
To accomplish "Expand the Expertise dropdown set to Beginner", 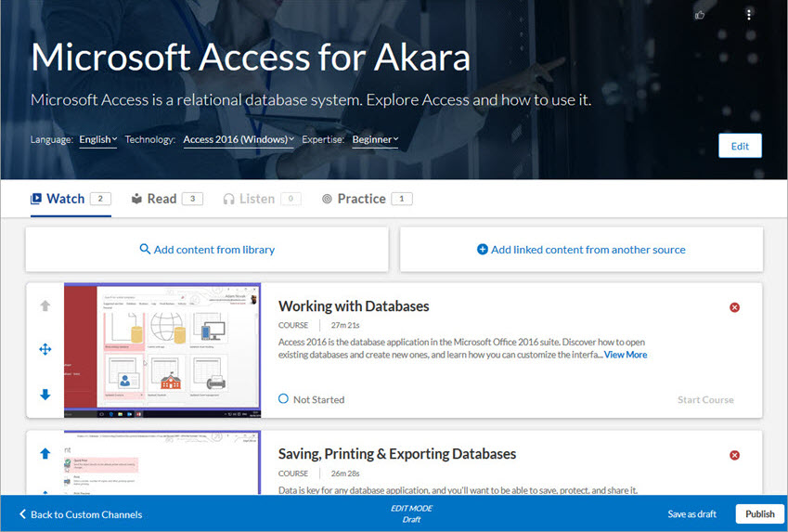I will point(375,140).
